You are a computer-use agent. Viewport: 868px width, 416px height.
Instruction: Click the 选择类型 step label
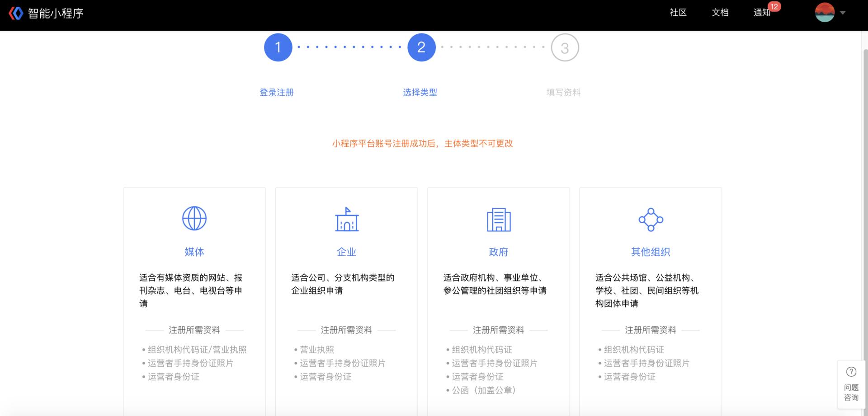[x=420, y=92]
